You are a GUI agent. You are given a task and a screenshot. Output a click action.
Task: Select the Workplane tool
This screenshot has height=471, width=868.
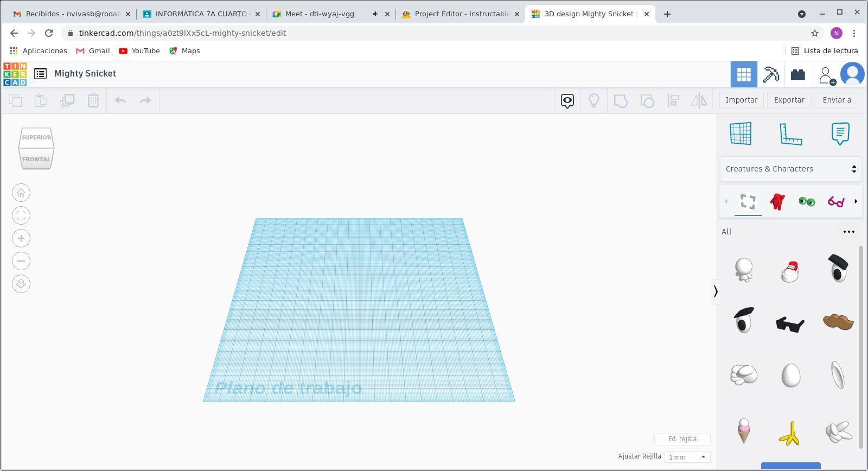pos(741,133)
